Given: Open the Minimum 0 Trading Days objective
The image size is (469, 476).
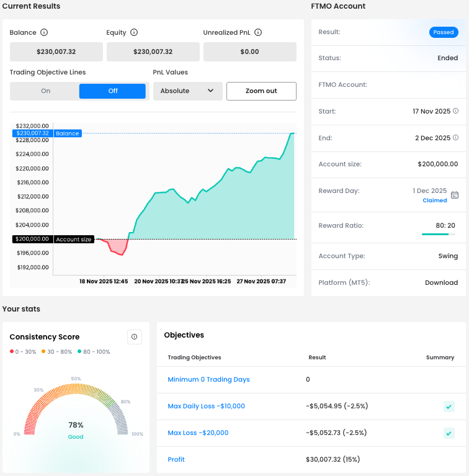Looking at the screenshot, I should [208, 380].
